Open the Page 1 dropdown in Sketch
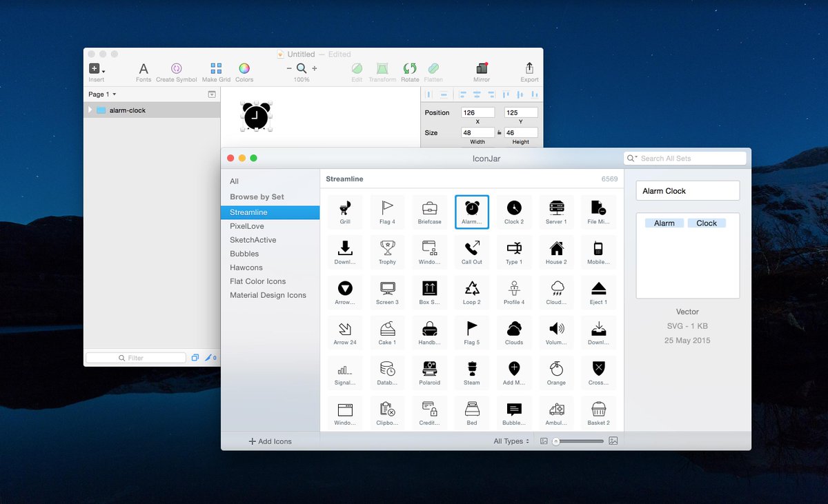This screenshot has width=828, height=504. point(102,94)
